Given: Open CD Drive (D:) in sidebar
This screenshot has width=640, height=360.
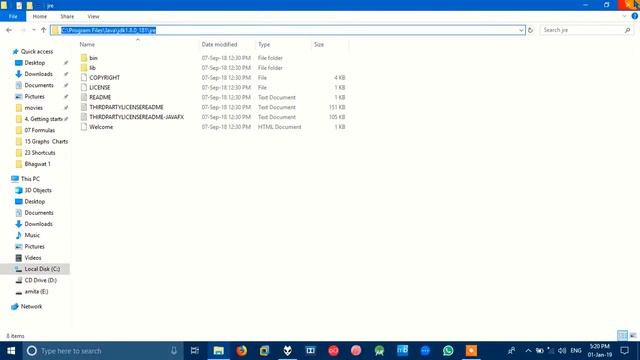Looking at the screenshot, I should 40,280.
